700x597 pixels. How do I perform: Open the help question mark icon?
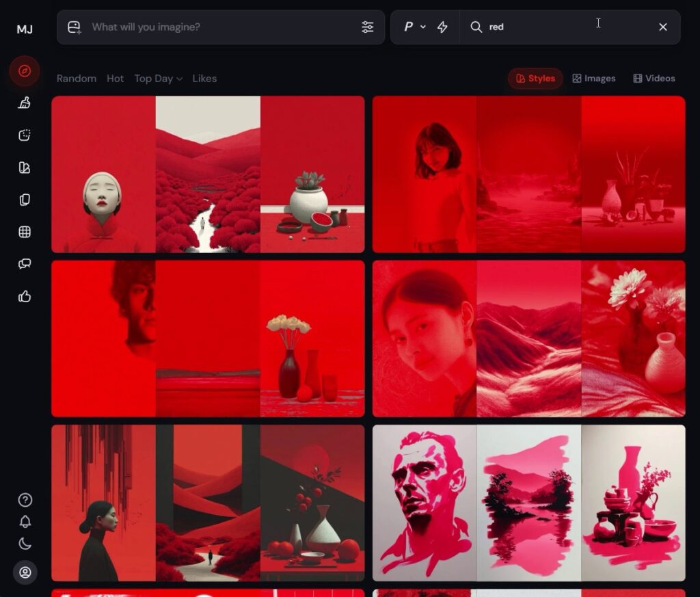click(x=25, y=500)
